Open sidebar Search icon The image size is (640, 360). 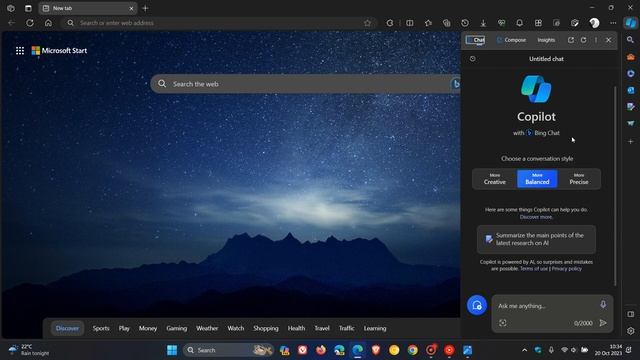(631, 40)
